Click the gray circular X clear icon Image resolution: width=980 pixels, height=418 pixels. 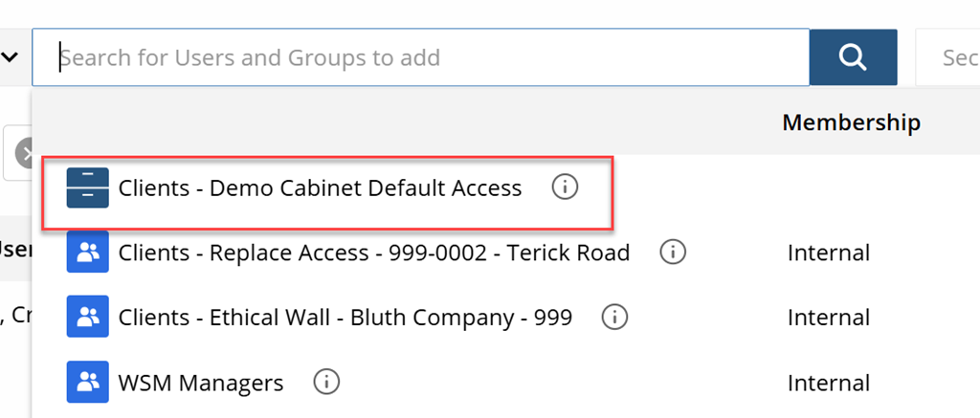click(x=25, y=153)
